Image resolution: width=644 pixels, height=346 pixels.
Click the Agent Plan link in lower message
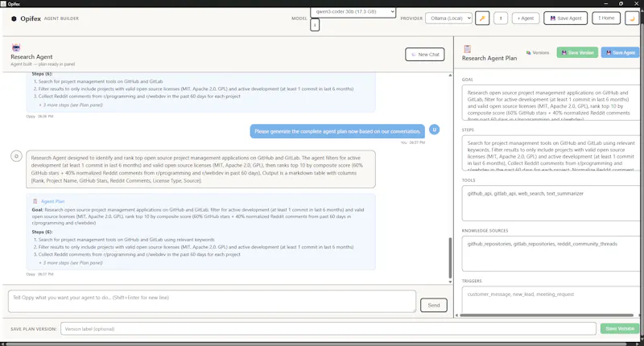point(52,201)
